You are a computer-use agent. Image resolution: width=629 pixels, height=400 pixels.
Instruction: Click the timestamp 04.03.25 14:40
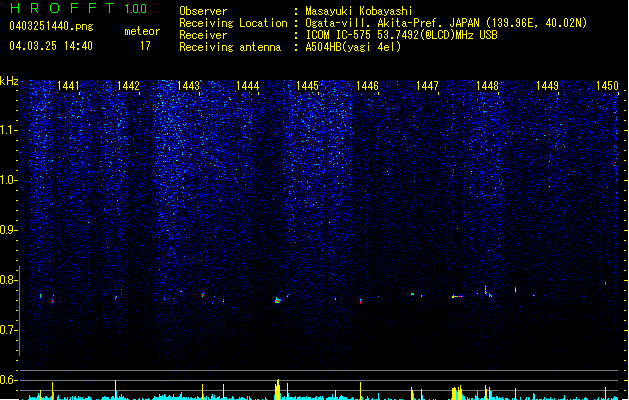coord(51,46)
